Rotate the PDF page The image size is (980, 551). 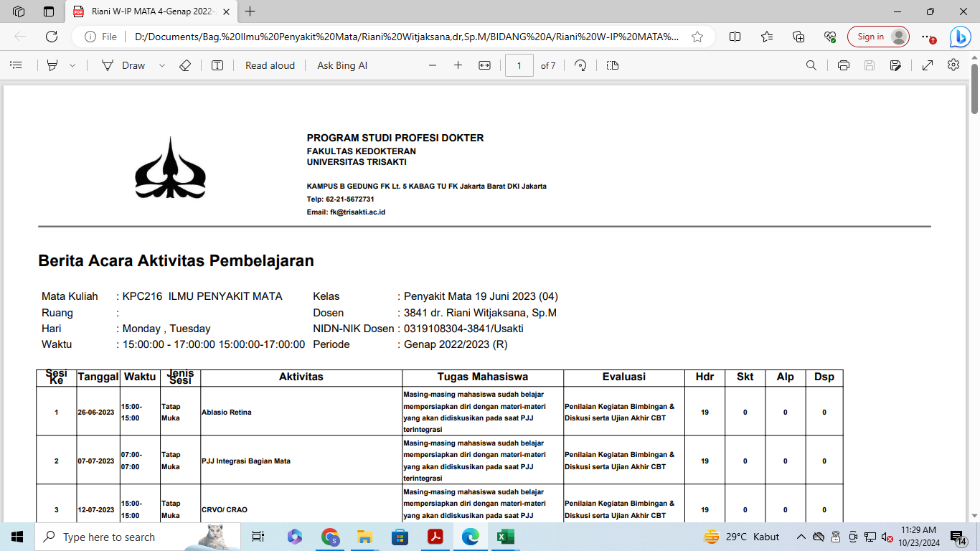click(x=581, y=65)
